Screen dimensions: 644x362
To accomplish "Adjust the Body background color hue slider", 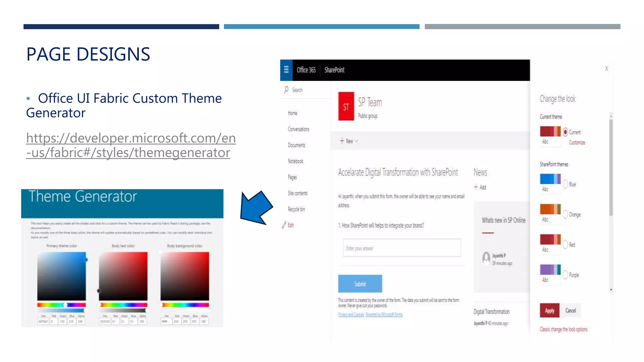I will tap(185, 305).
